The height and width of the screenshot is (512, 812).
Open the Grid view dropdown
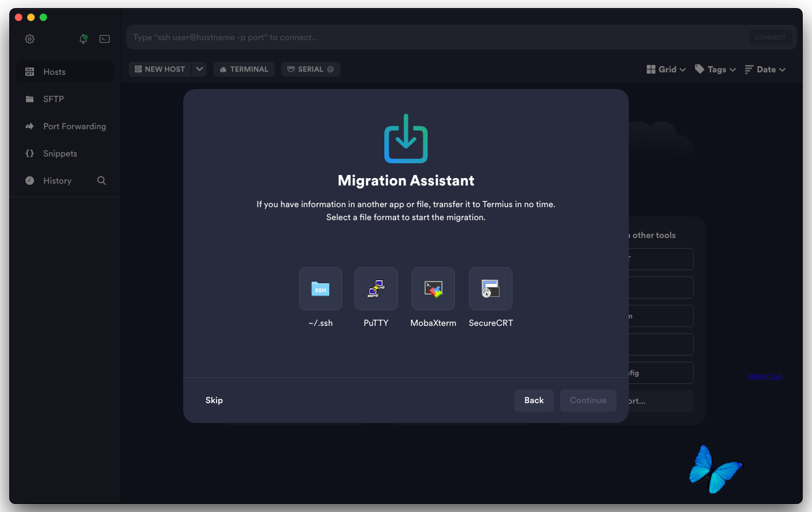pyautogui.click(x=666, y=69)
